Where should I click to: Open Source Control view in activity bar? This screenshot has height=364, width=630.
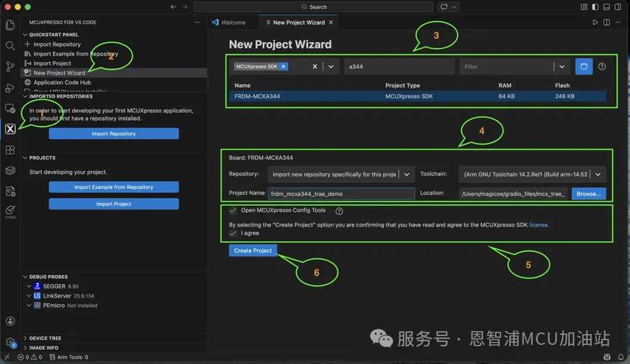pos(10,67)
